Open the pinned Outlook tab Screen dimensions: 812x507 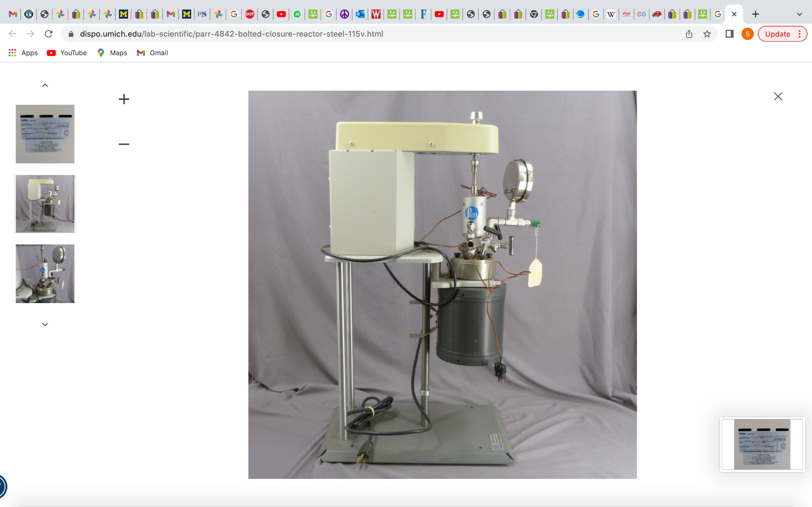pos(360,14)
